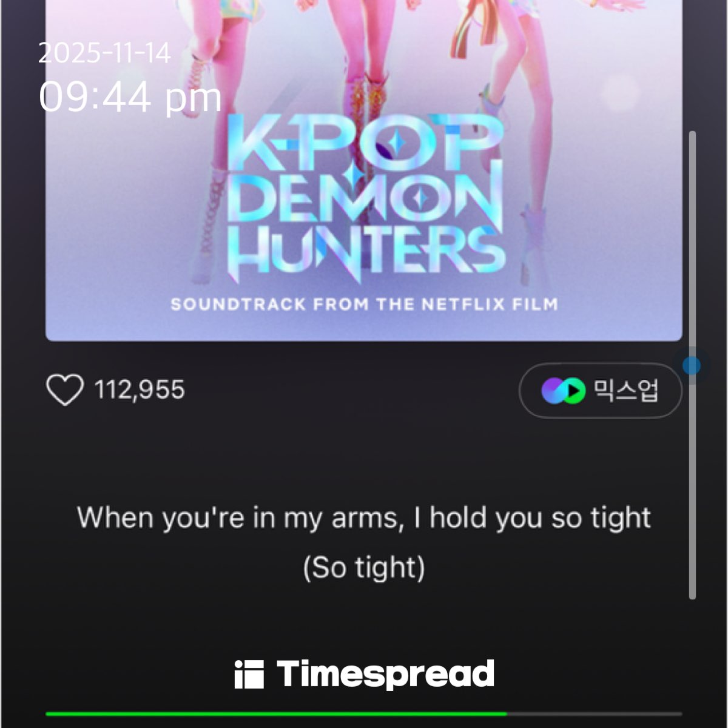The height and width of the screenshot is (728, 728).
Task: Click the 09:44 pm timestamp overlay
Action: (x=130, y=97)
